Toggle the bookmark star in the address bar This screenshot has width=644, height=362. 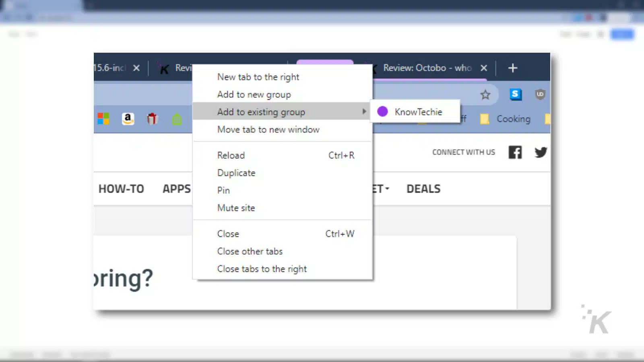coord(485,95)
